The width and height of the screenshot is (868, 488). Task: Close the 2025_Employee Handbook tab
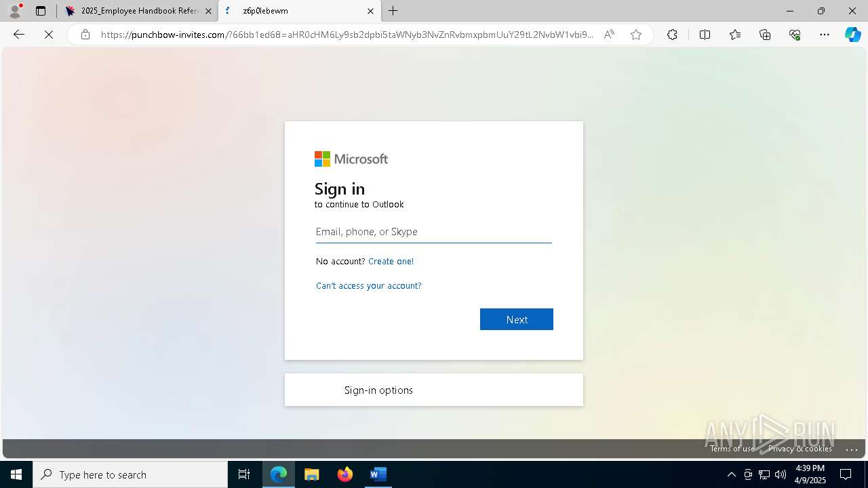208,11
